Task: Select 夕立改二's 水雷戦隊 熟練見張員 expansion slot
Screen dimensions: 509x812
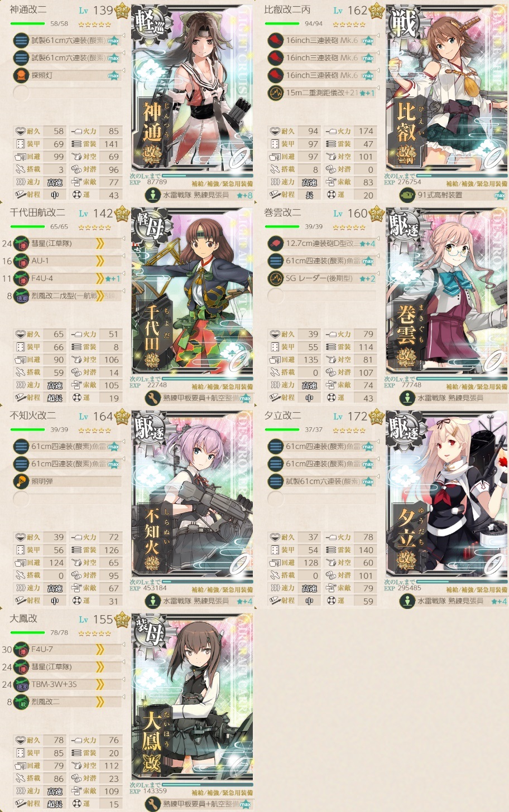Action: click(453, 601)
